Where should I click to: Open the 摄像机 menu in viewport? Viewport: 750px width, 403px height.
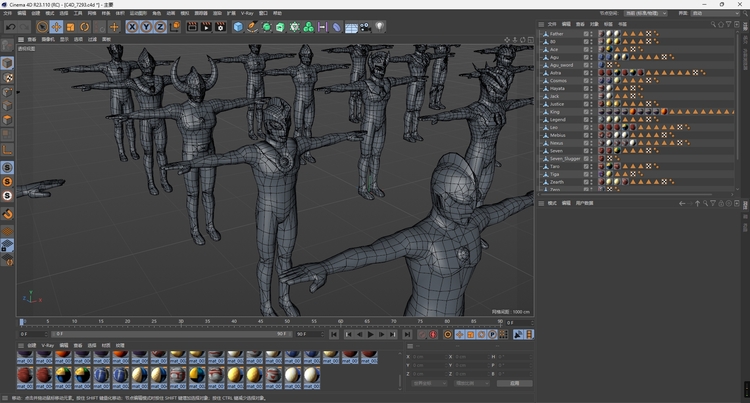[x=48, y=39]
